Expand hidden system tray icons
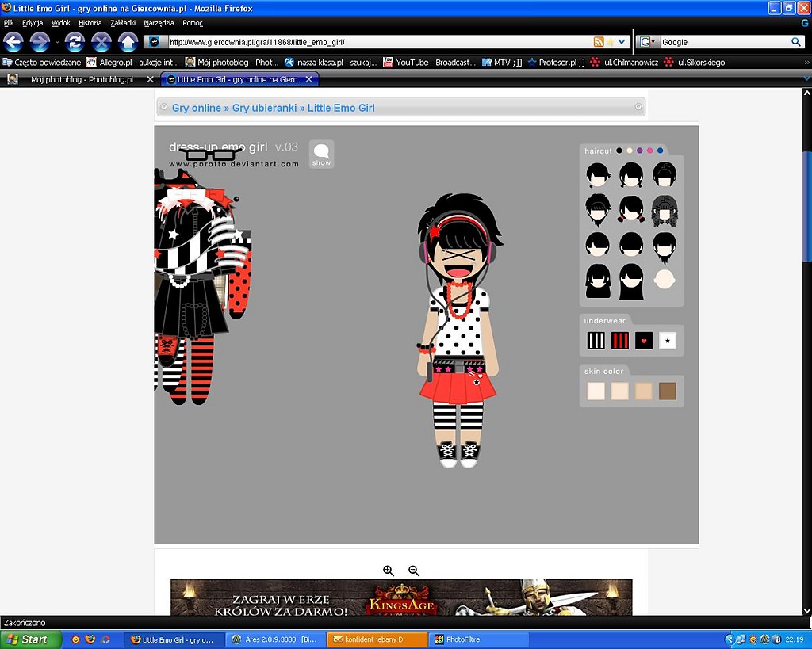Screen dimensions: 812x649 pyautogui.click(x=730, y=639)
